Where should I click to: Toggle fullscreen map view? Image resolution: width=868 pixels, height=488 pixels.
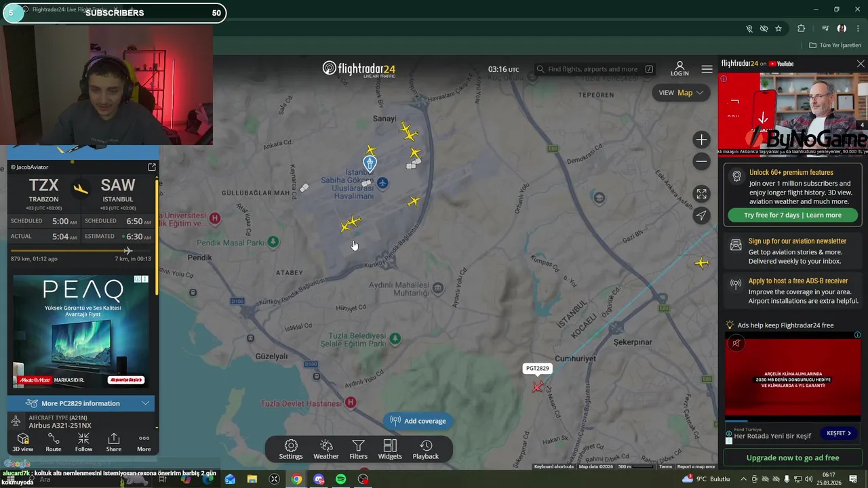pos(701,194)
